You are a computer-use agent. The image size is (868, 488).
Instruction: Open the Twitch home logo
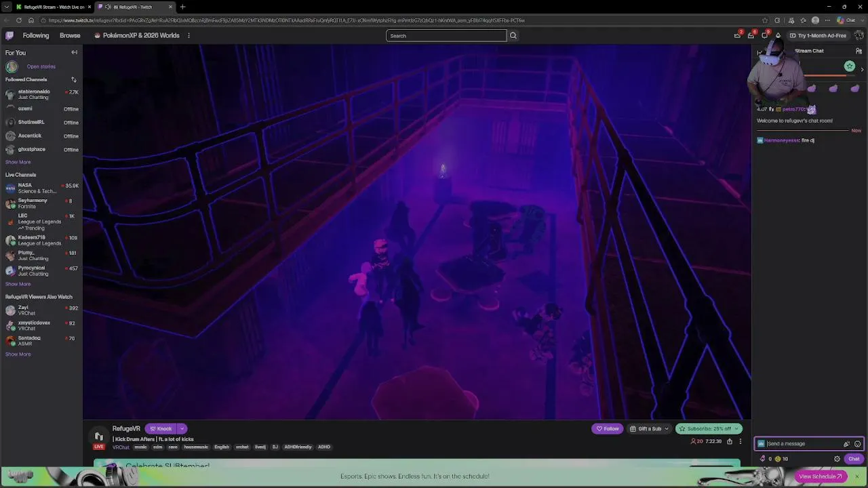pos(9,35)
